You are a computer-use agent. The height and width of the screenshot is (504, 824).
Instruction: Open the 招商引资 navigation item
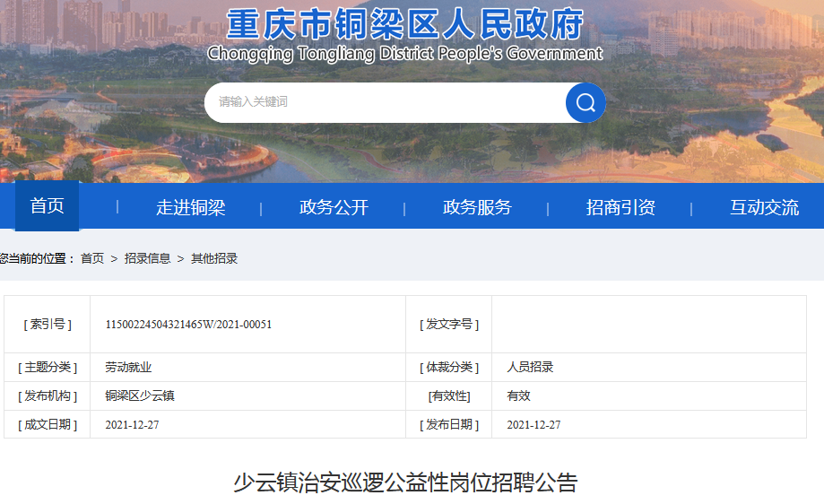620,207
